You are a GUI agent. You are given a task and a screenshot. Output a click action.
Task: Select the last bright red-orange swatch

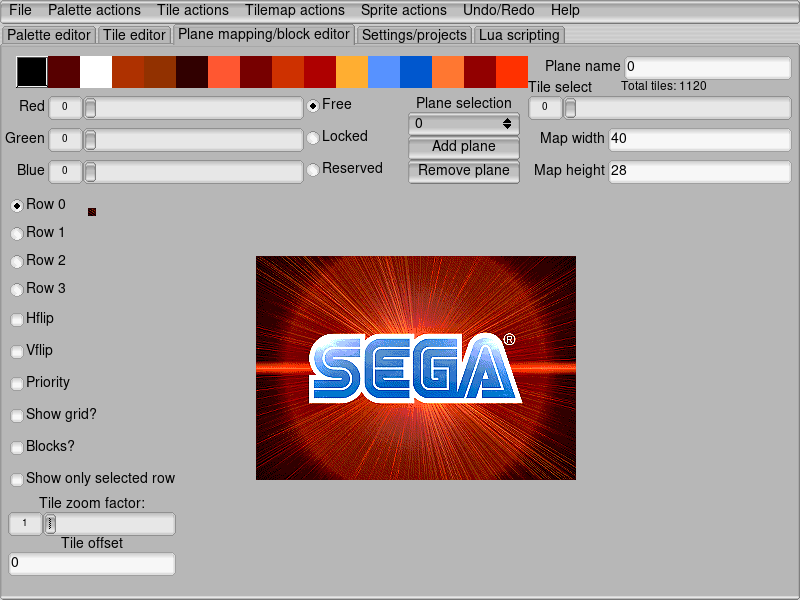[x=512, y=72]
